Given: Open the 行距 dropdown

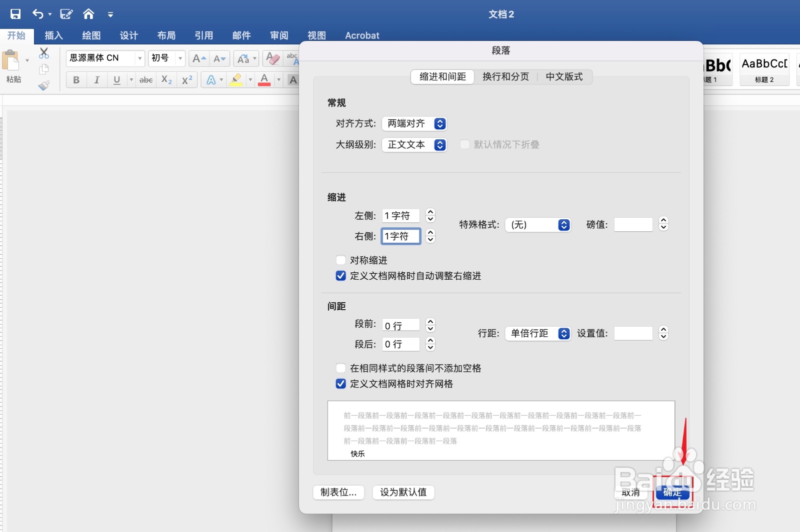Looking at the screenshot, I should (x=538, y=333).
